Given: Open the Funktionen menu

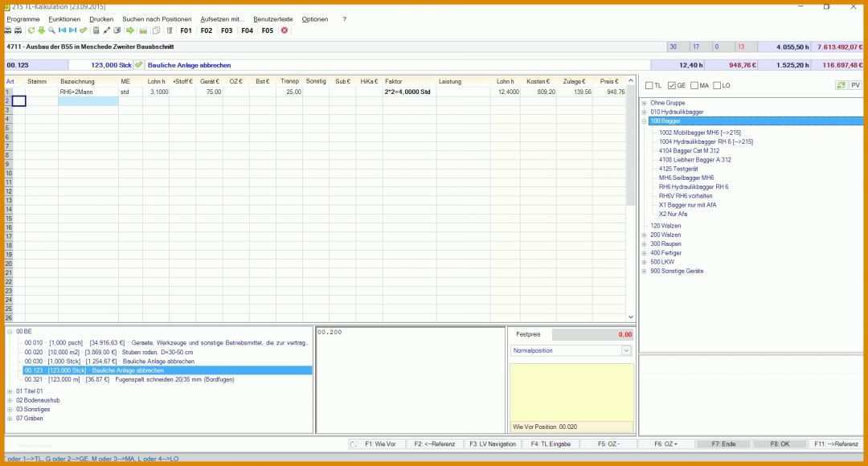Looking at the screenshot, I should [64, 18].
